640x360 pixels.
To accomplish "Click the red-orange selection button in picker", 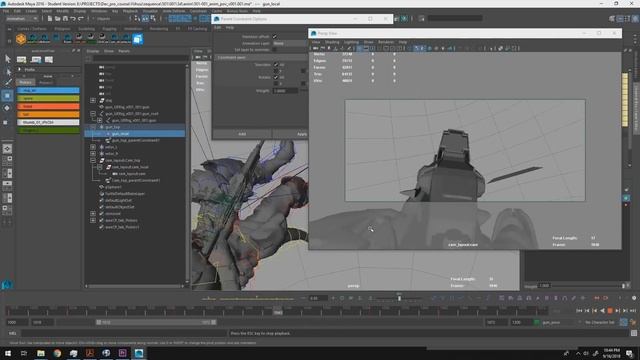I will point(48,106).
